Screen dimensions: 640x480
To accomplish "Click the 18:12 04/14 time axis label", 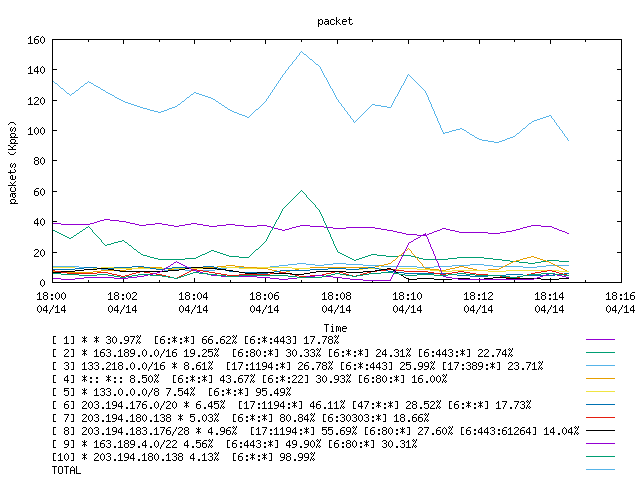I will pyautogui.click(x=478, y=302).
